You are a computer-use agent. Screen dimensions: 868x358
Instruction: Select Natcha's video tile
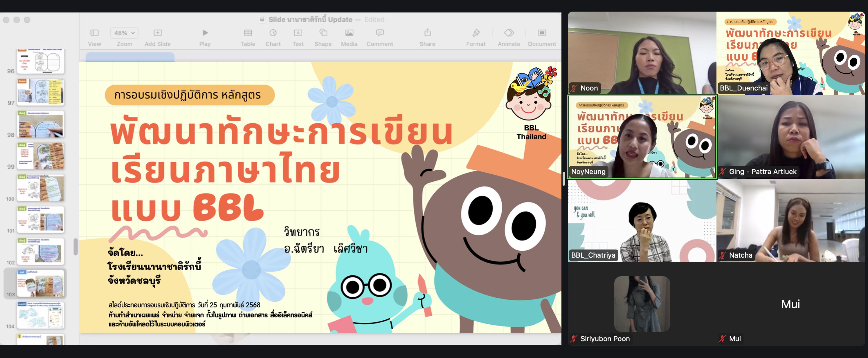coord(791,220)
